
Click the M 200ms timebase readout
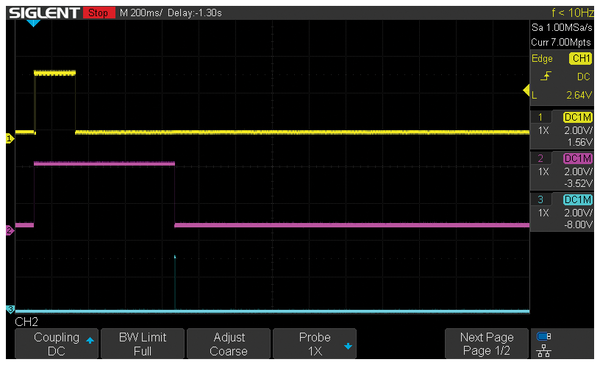(141, 13)
